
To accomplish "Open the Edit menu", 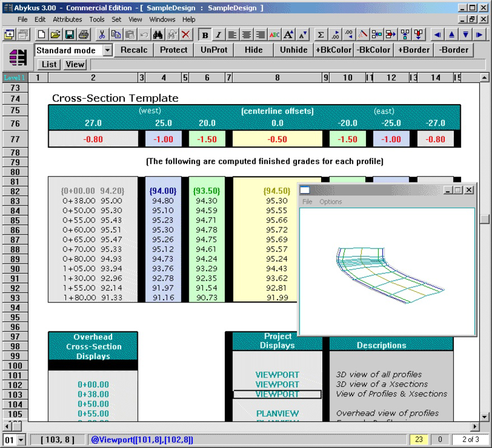I will click(40, 20).
